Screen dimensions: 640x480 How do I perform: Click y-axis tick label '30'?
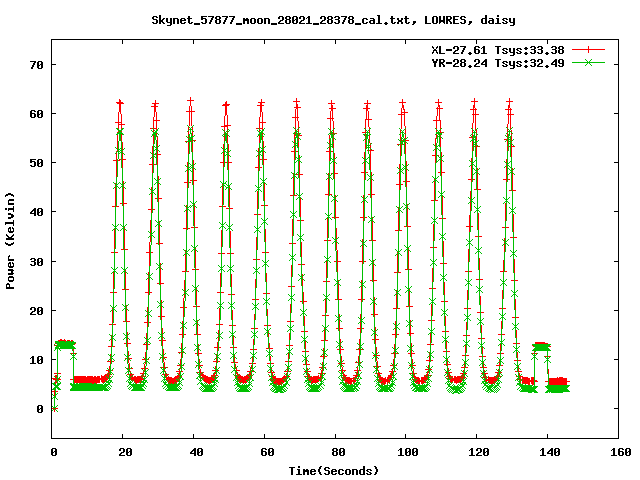point(37,262)
